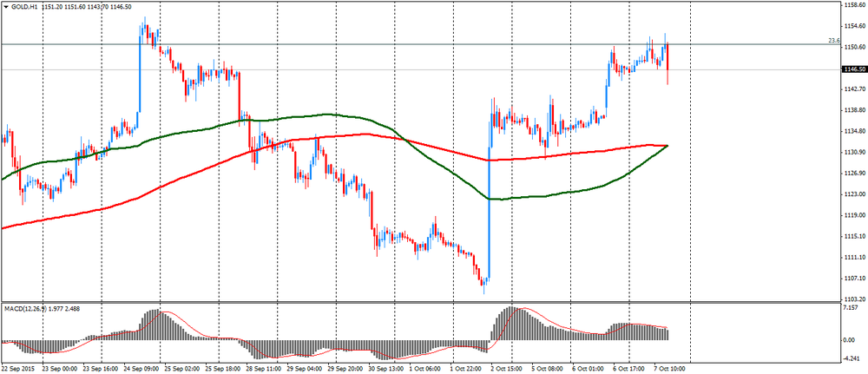Click the 1111.10 price scale label
Screen dimensions: 868x374
pos(855,257)
